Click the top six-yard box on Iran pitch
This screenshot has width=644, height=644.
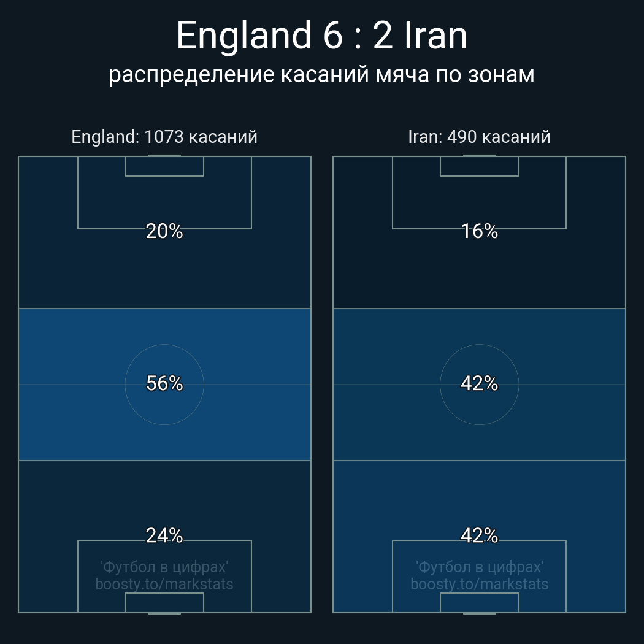[479, 166]
